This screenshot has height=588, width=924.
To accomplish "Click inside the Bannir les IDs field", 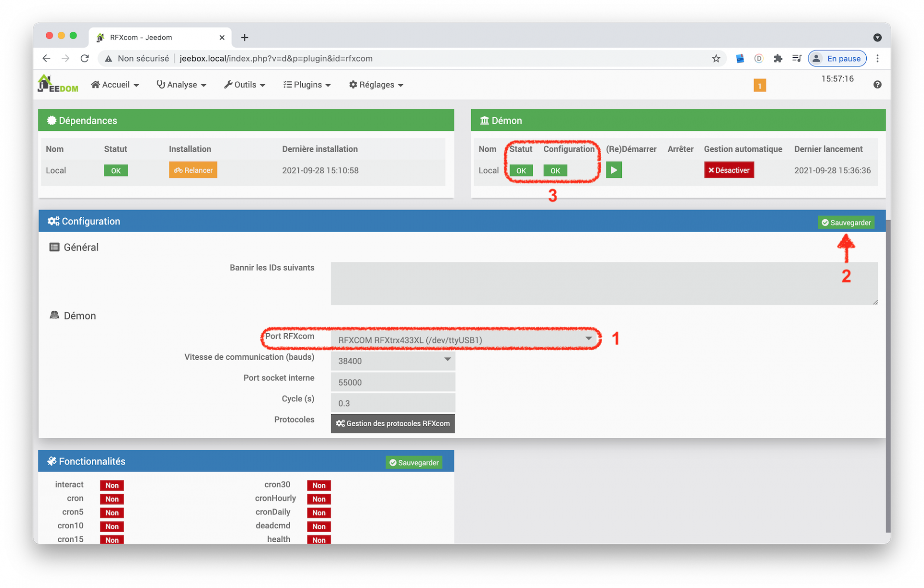I will click(604, 284).
